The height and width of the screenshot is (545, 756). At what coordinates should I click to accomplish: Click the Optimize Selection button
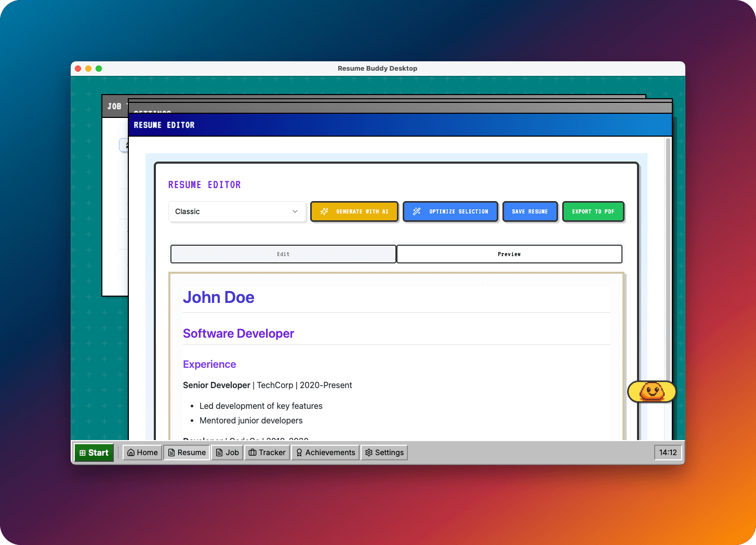tap(450, 211)
